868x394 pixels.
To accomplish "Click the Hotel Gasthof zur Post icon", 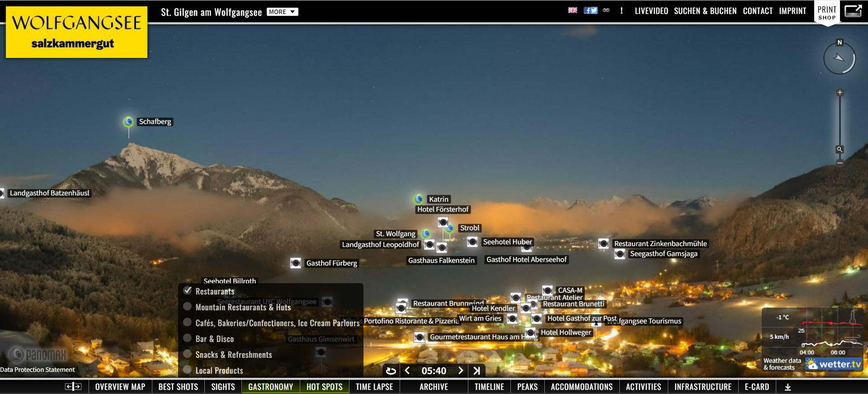I will [537, 319].
